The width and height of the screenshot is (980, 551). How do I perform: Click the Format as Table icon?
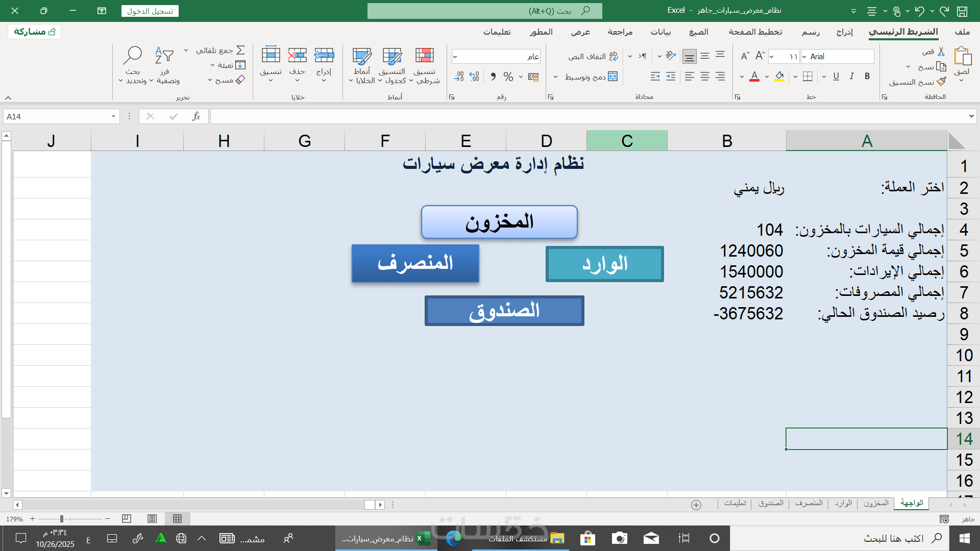point(392,56)
